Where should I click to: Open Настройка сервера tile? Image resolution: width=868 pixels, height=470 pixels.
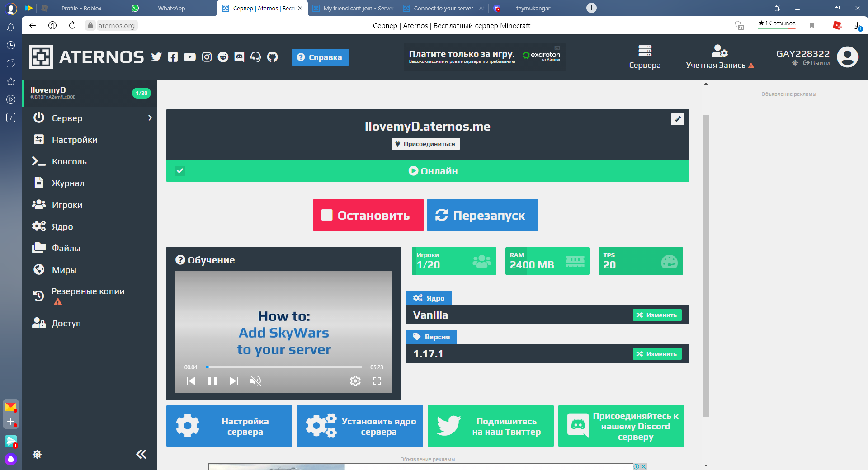[229, 426]
